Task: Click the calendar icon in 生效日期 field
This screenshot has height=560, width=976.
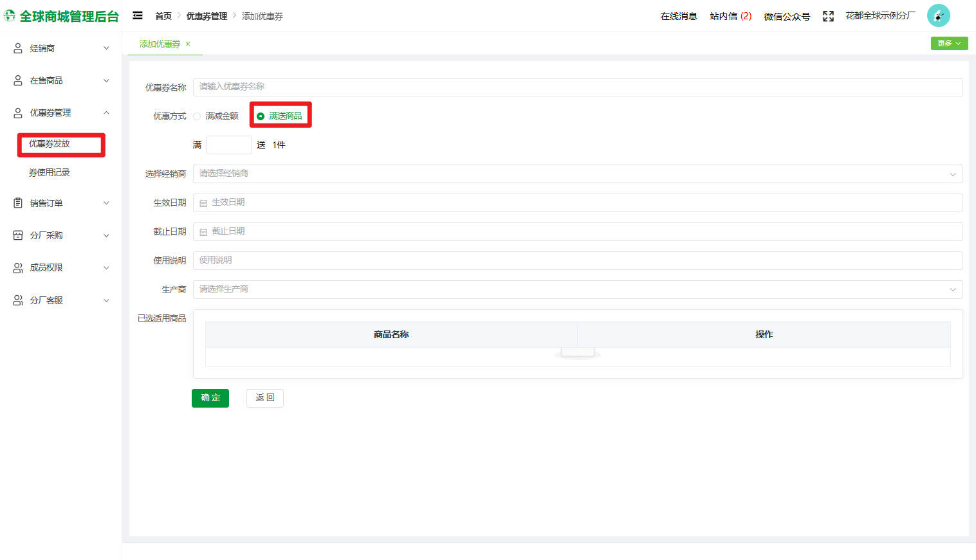Action: (203, 203)
